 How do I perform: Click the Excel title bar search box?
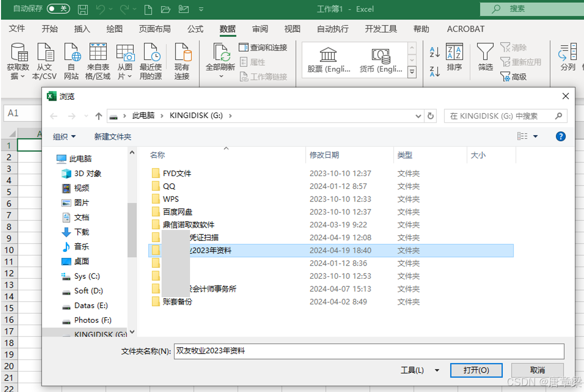click(532, 8)
